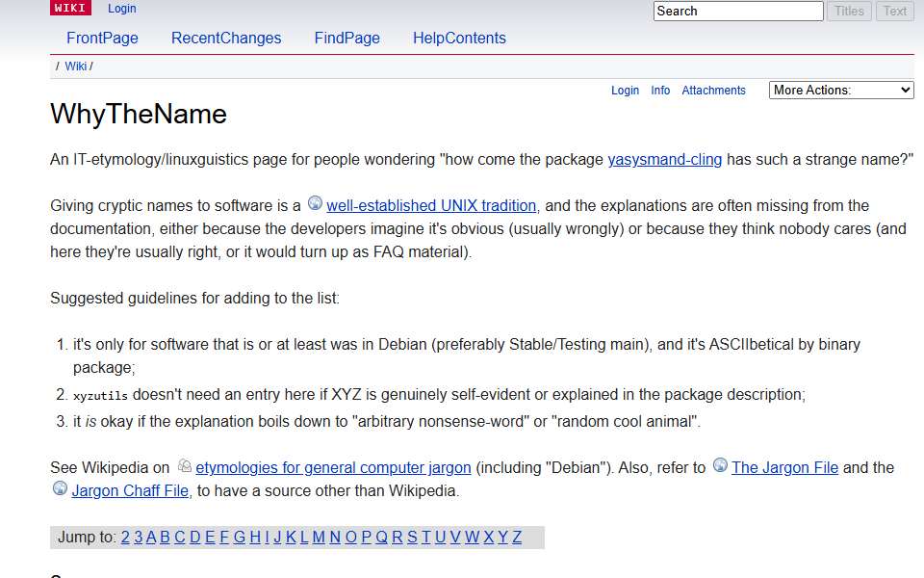The image size is (924, 578).
Task: Follow well-established UNIX tradition link
Action: 431,206
